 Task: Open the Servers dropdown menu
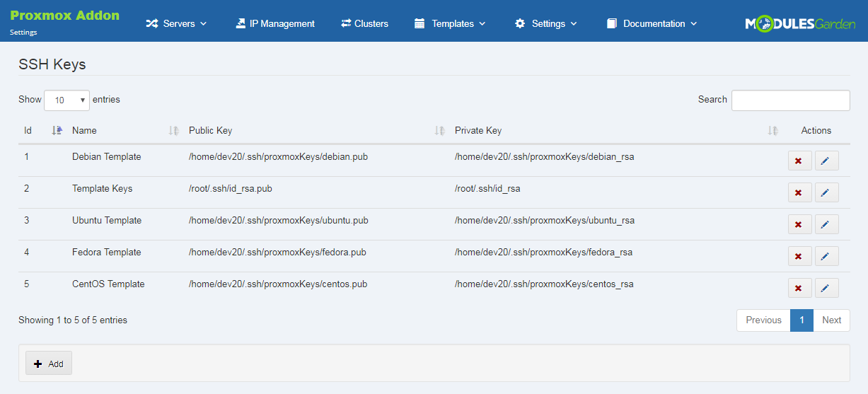click(x=176, y=23)
